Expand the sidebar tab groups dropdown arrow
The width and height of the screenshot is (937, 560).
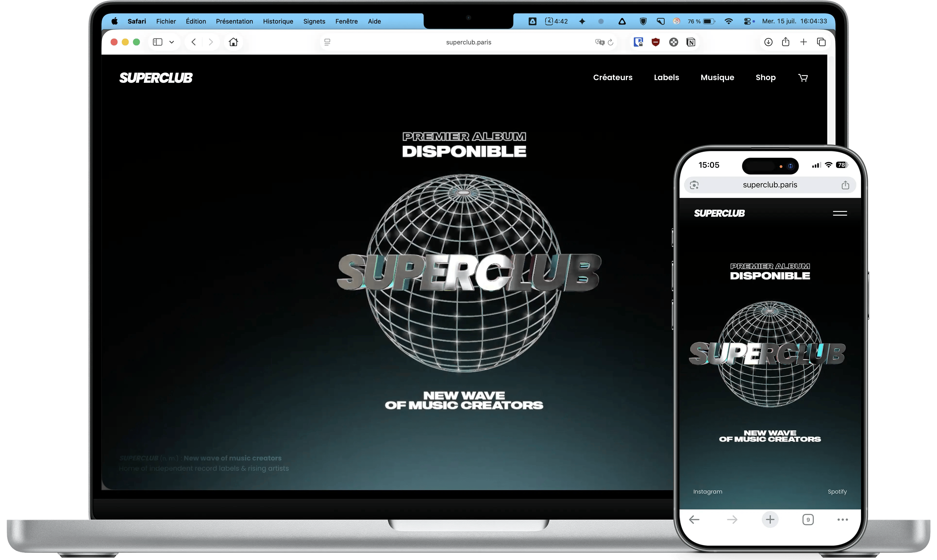172,42
